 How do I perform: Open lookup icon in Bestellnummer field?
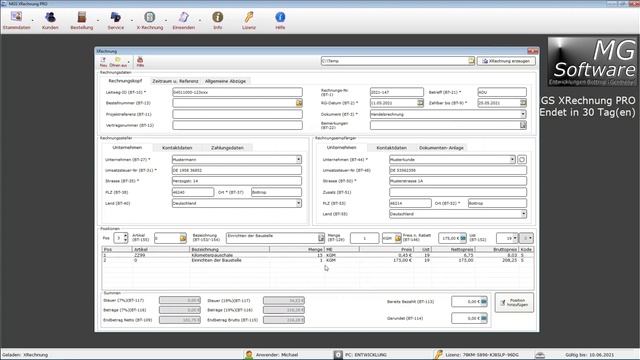point(299,103)
